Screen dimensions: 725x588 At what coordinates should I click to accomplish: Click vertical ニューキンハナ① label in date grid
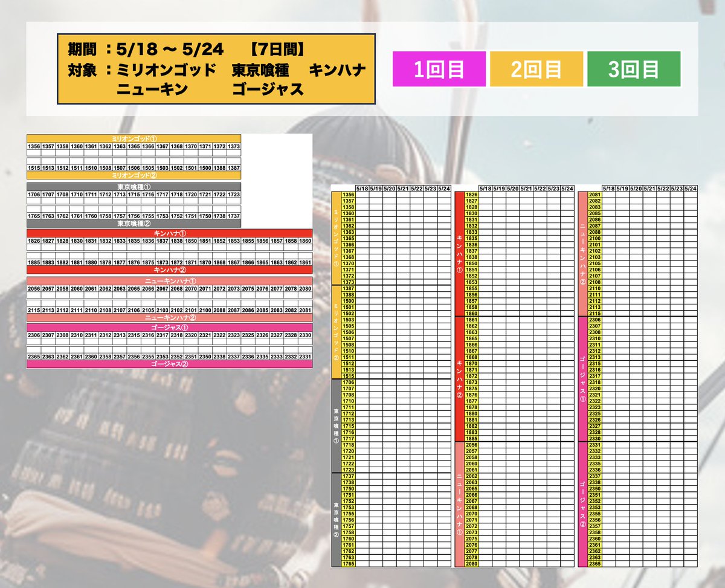pyautogui.click(x=460, y=505)
